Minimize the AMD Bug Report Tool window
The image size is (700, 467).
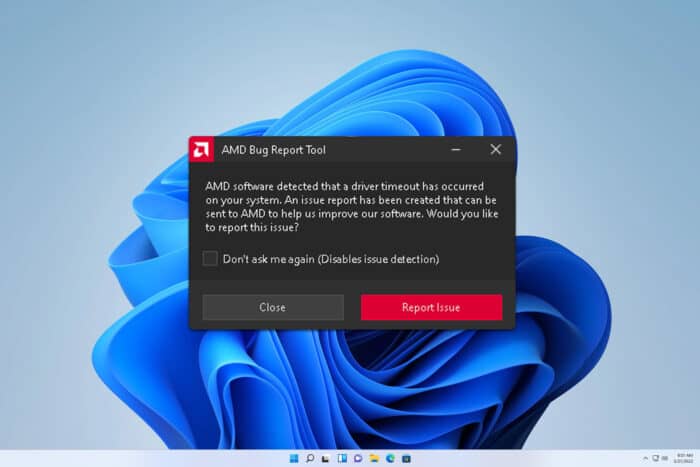[x=456, y=150]
